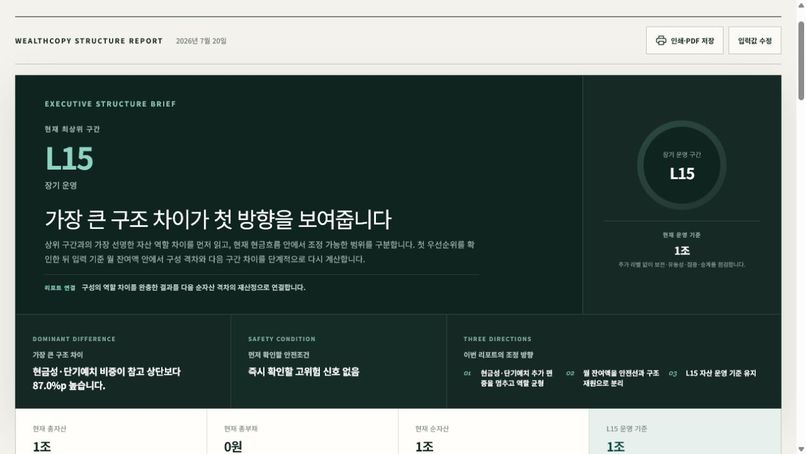The height and width of the screenshot is (454, 806).
Task: Click the SAFETY CONDITION heading
Action: [x=282, y=339]
